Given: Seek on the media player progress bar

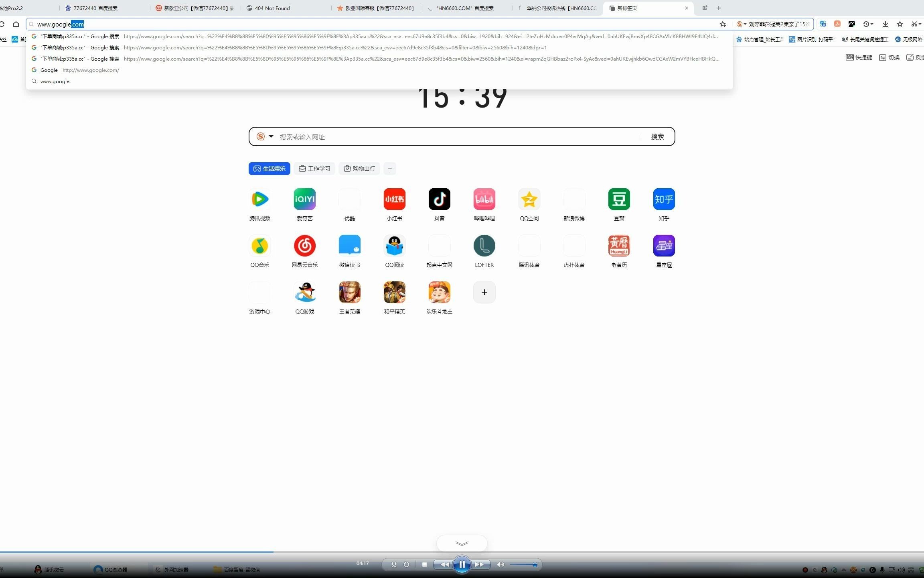Looking at the screenshot, I should [x=462, y=552].
